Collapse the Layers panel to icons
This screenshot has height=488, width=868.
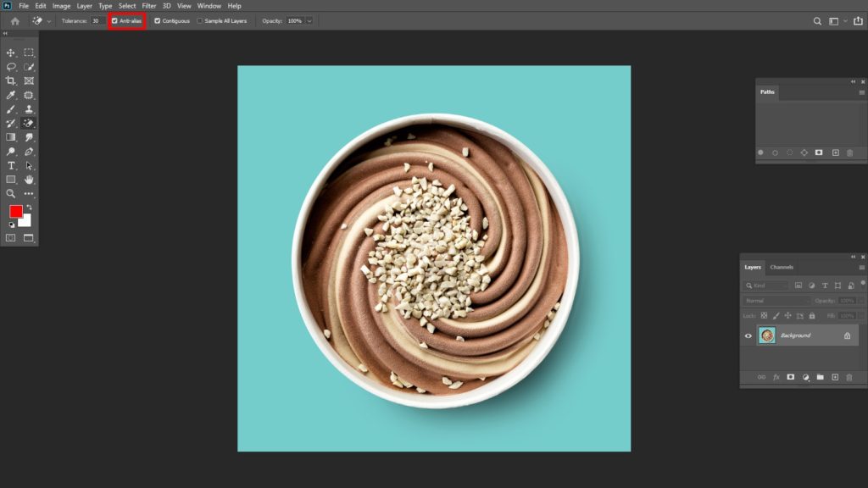point(853,257)
